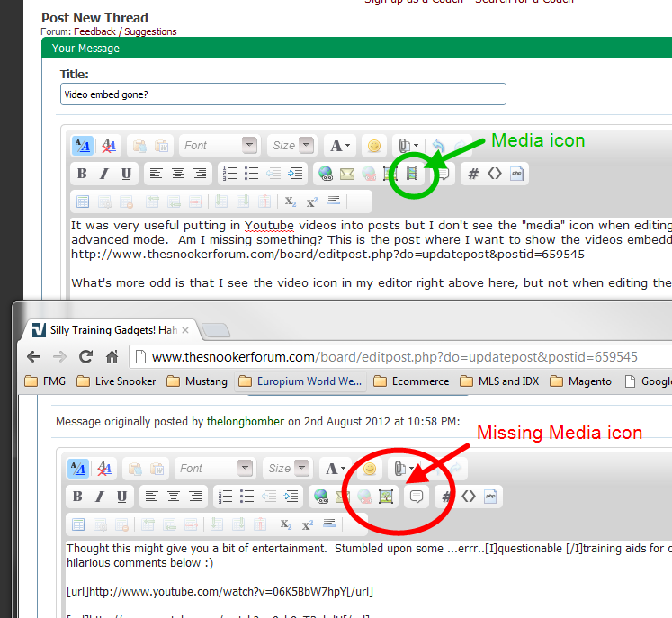Align text right in Post New Thread editor
This screenshot has height=618, width=672.
(200, 174)
